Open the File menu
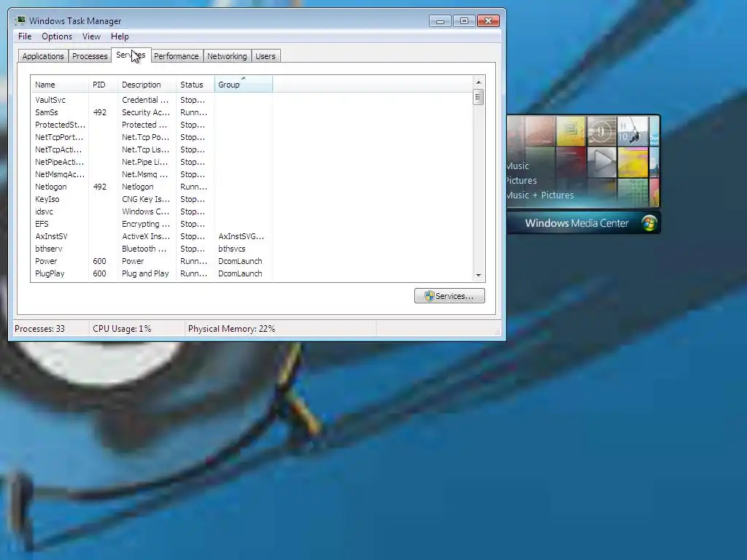Viewport: 747px width, 560px height. pyautogui.click(x=25, y=36)
